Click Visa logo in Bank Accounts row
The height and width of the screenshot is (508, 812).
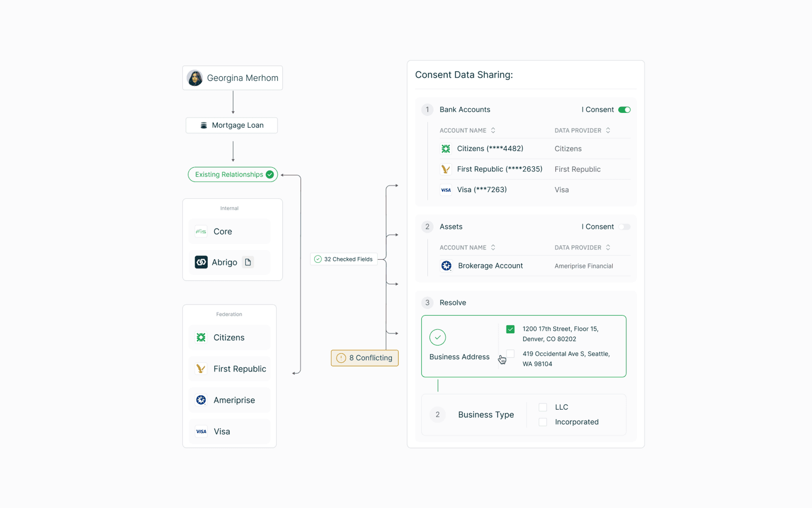point(446,190)
